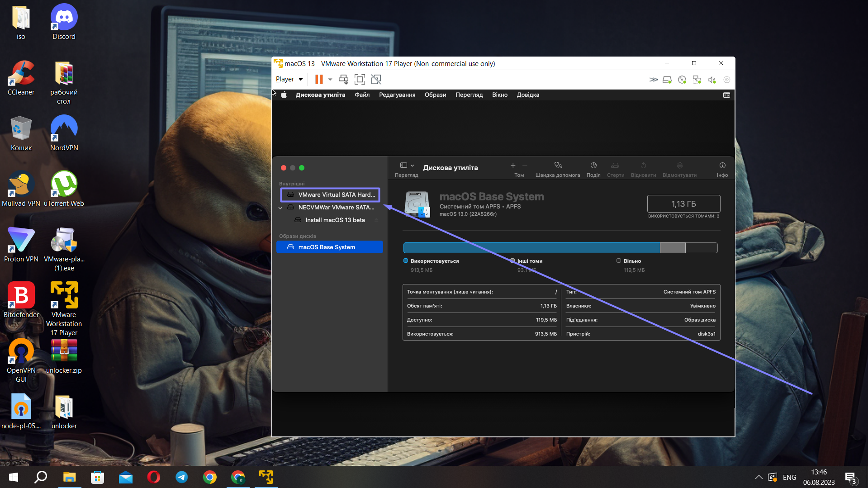Switch the ENG input language indicator
This screenshot has height=488, width=868.
coord(789,477)
